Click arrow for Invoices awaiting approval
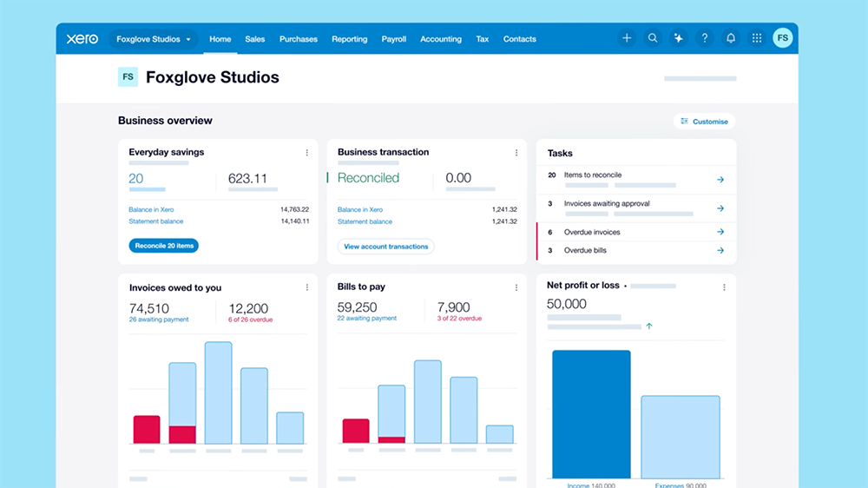Viewport: 868px width, 488px height. [720, 208]
